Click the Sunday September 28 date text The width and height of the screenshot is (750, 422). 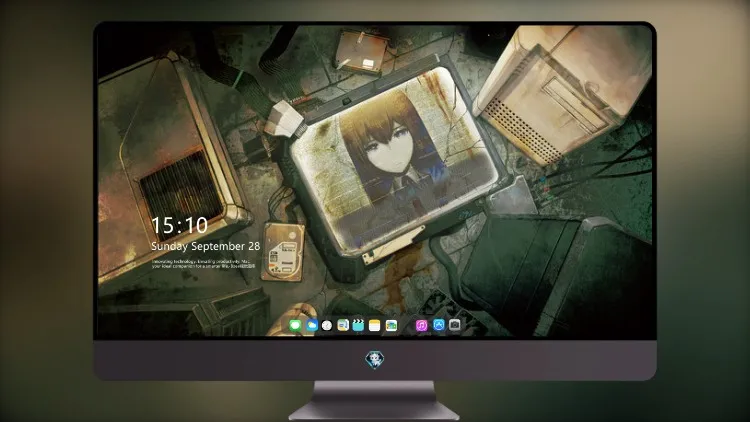pos(206,246)
